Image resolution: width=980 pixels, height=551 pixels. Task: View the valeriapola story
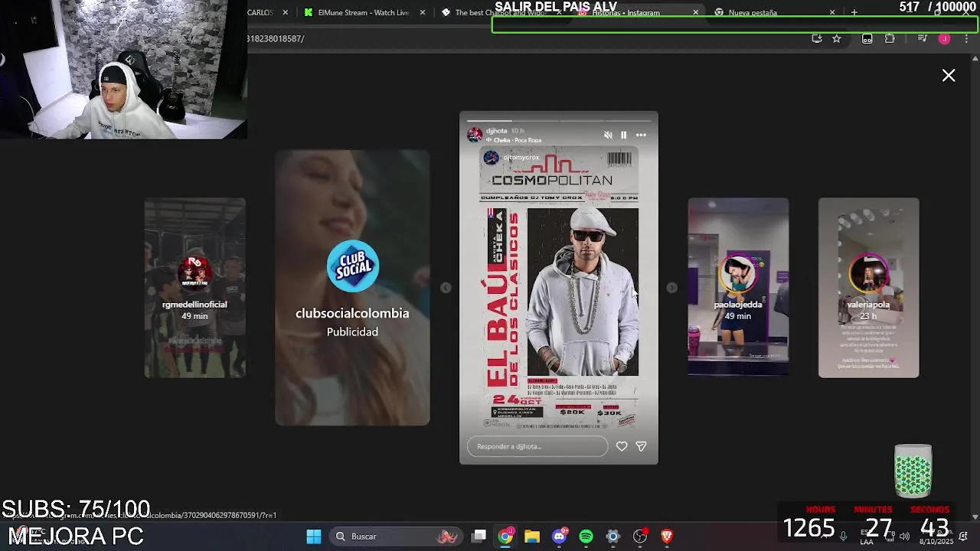[868, 288]
